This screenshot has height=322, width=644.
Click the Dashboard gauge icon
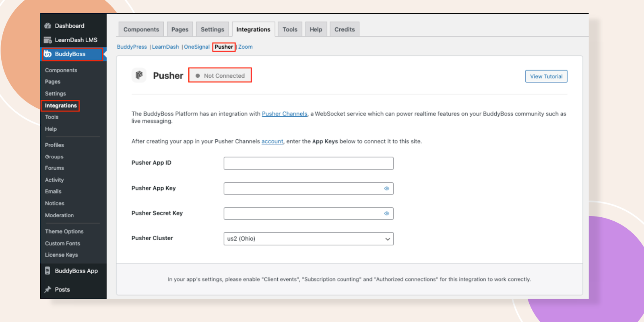point(47,26)
